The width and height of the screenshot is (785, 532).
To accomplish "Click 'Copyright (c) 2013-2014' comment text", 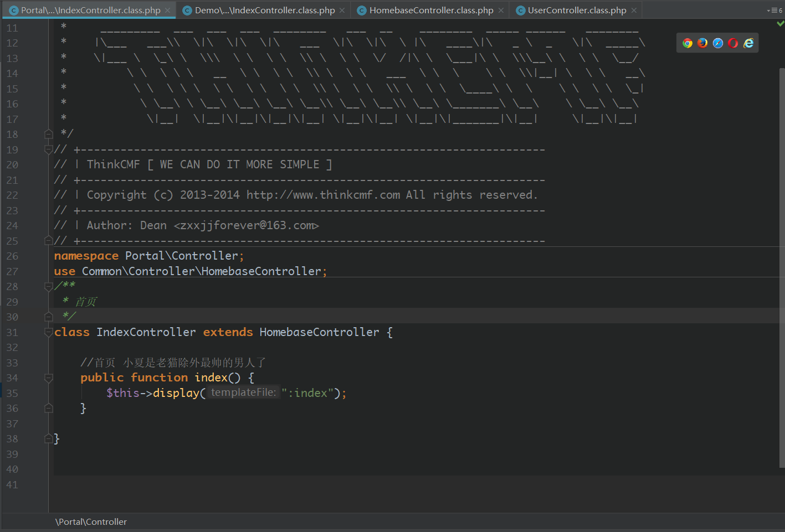I will coord(163,195).
